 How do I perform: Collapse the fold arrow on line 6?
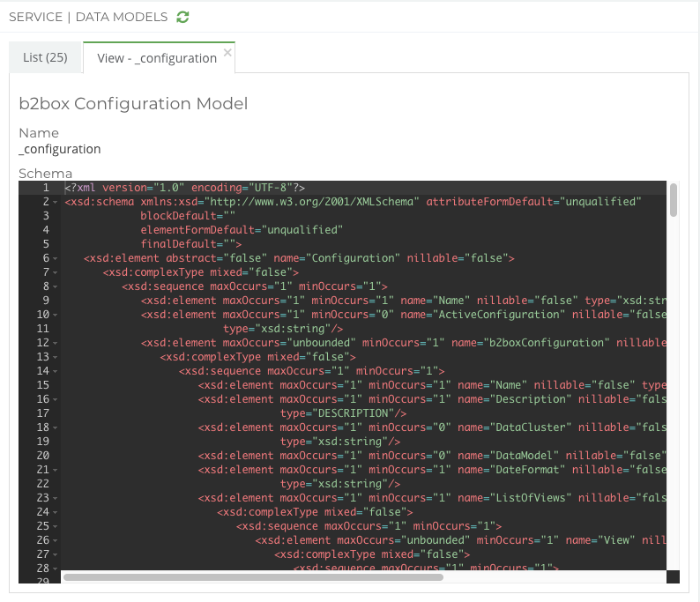click(x=56, y=258)
